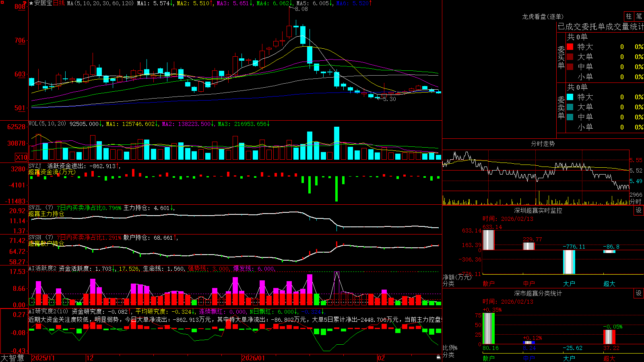This screenshot has height=362, width=644.
Task: Click 中户 label in 深圳超赢实时监控 chart
Action: tap(529, 284)
